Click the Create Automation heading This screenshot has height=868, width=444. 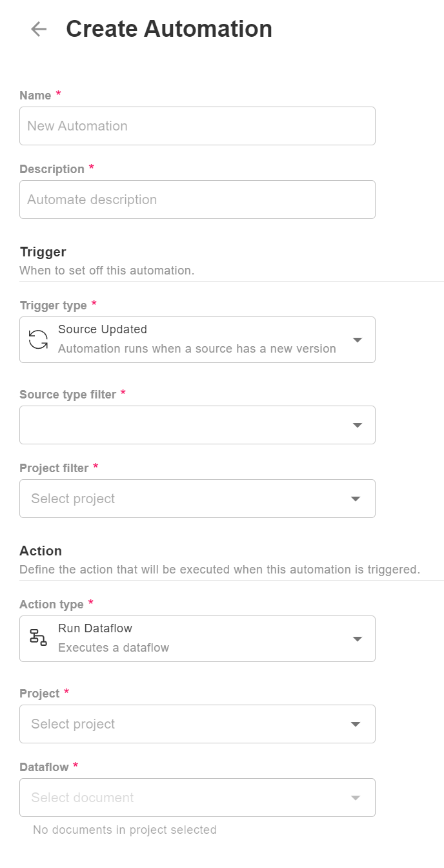(x=169, y=28)
